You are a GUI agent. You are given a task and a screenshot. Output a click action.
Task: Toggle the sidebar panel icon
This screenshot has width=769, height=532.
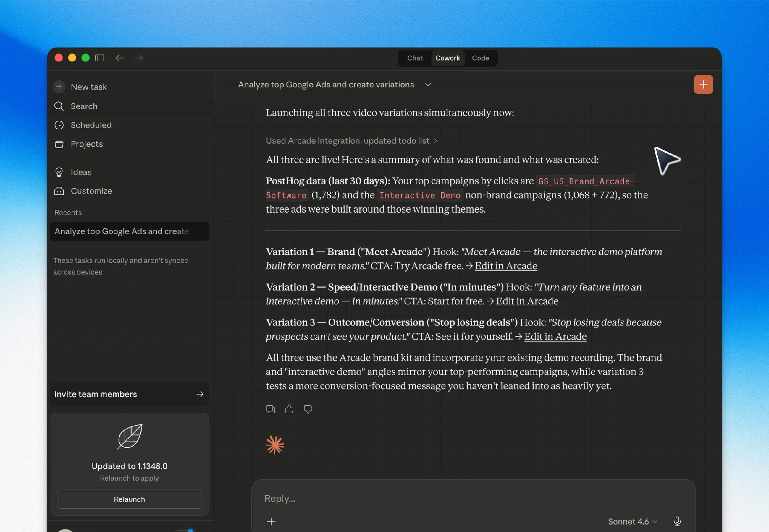click(x=99, y=58)
